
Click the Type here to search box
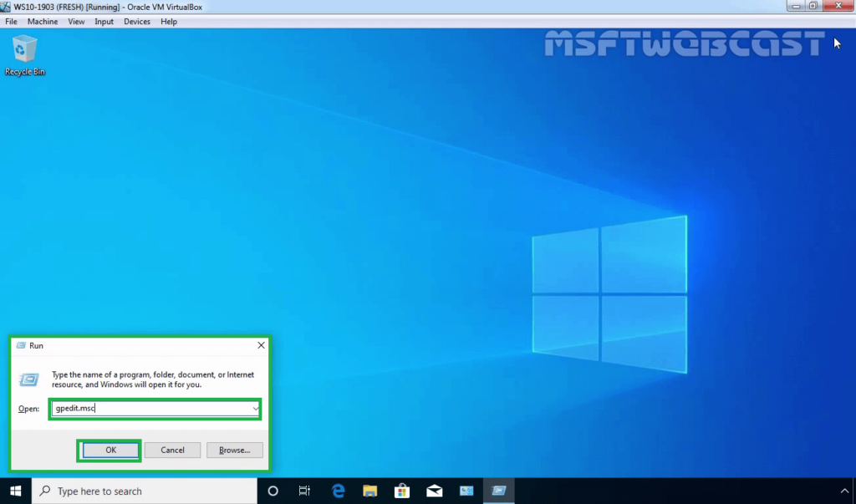point(145,491)
